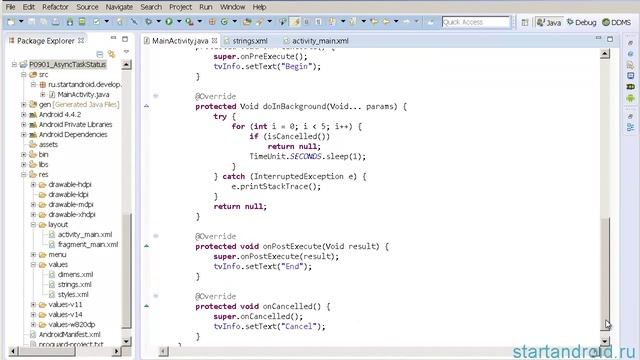Open the Android SDK Manager icon

coord(70,22)
